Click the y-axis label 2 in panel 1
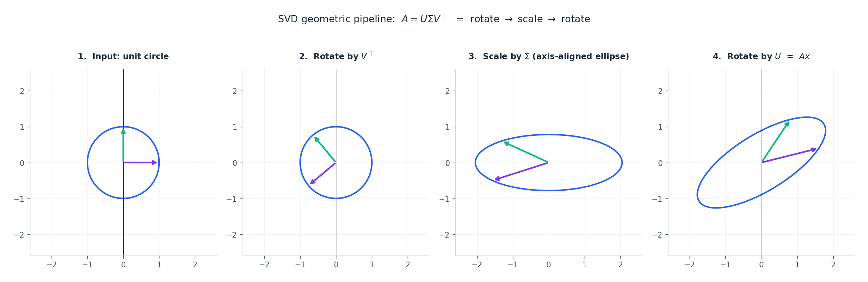Viewport: 868px width, 282px height. coord(22,91)
